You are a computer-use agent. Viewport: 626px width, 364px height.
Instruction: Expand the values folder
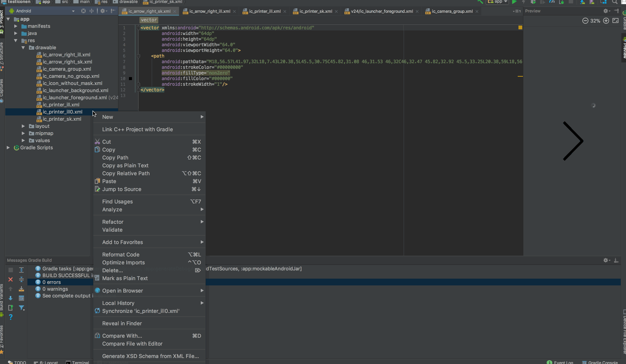coord(23,141)
